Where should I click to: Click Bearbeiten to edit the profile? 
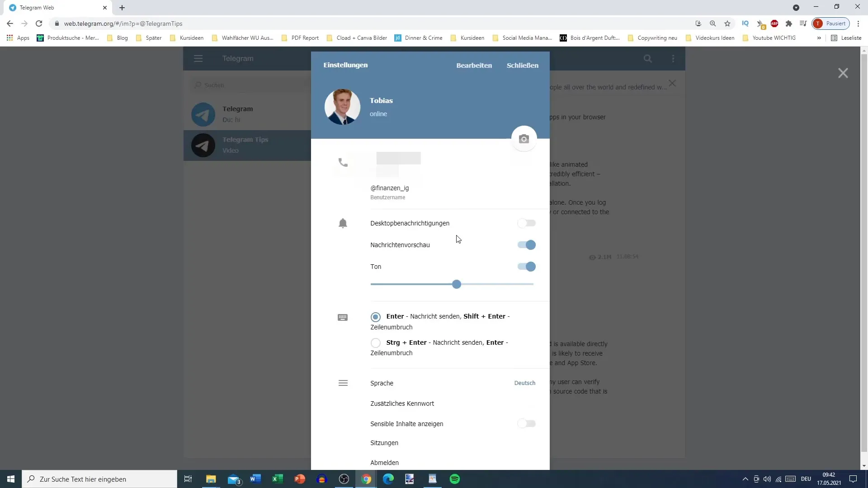point(474,66)
